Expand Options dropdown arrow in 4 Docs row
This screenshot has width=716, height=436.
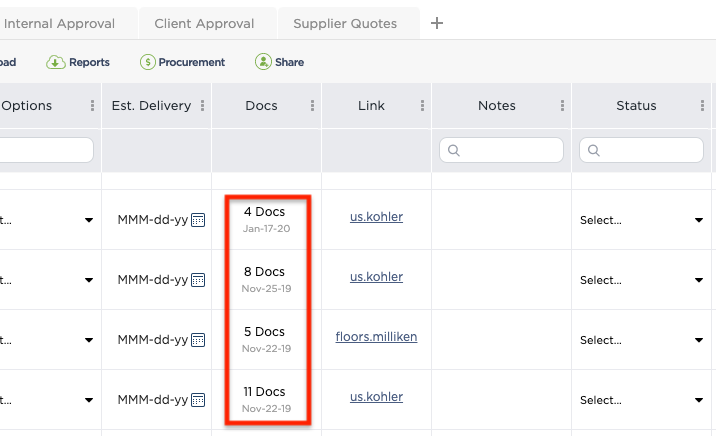coord(89,220)
